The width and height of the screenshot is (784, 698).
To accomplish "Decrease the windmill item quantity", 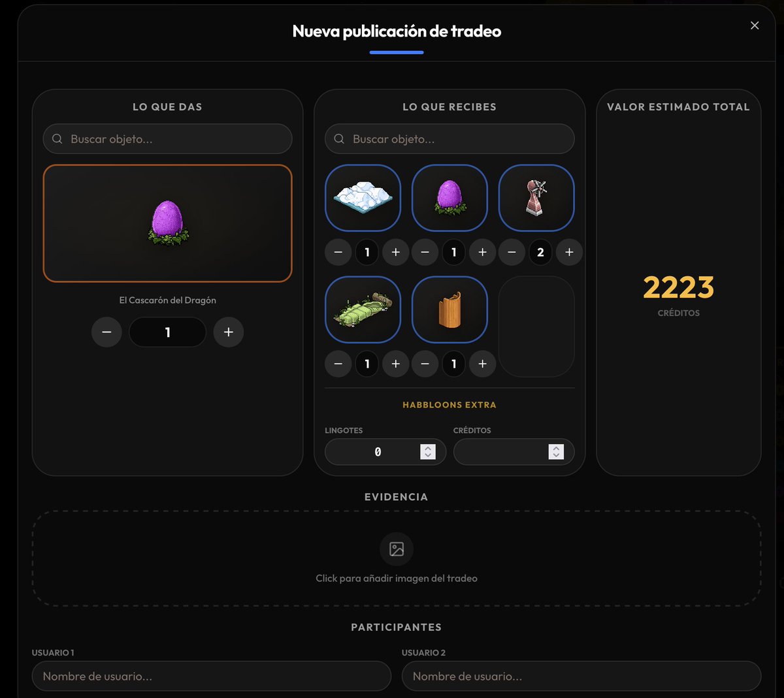I will coord(512,252).
